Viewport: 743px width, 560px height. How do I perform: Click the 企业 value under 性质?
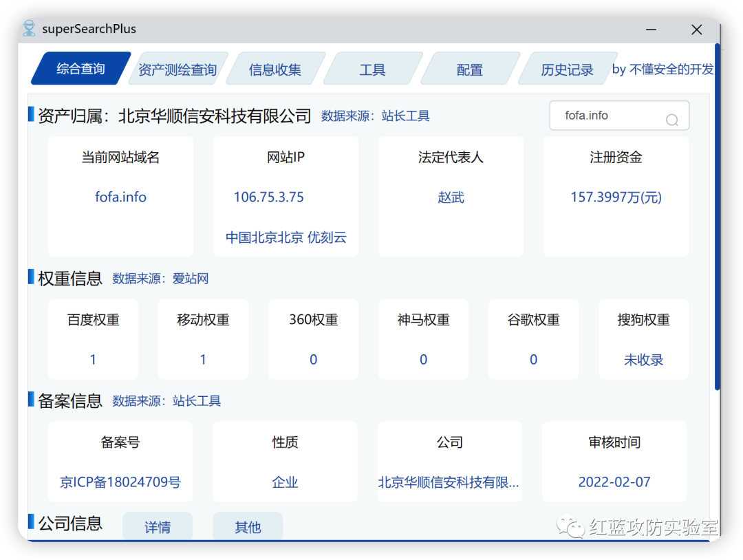pos(286,482)
